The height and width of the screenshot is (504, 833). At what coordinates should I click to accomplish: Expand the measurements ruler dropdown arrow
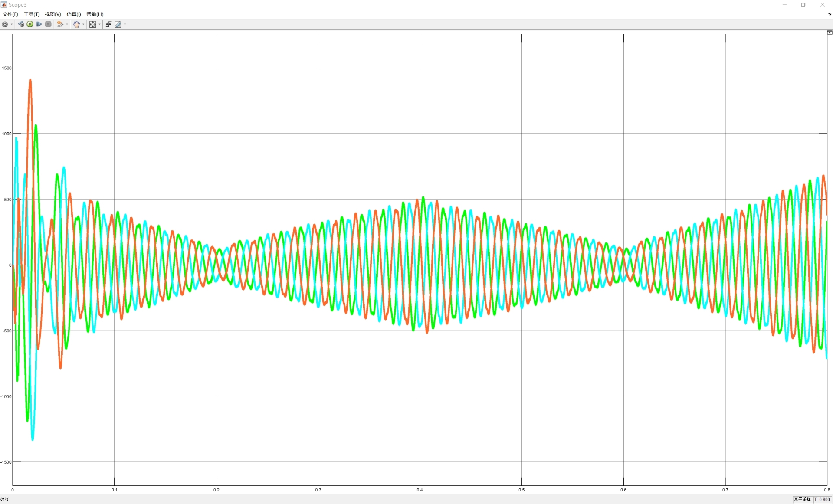click(x=125, y=24)
